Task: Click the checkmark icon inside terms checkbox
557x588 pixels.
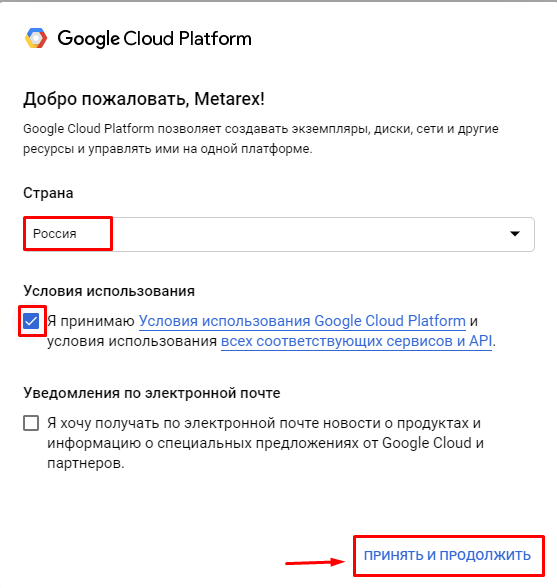Action: click(x=31, y=321)
